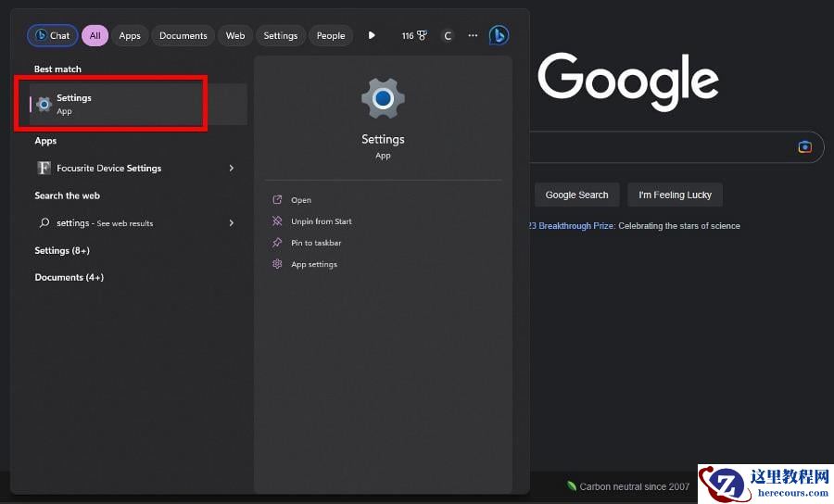This screenshot has width=834, height=504.
Task: Expand the settings web results chevron
Action: [x=232, y=222]
